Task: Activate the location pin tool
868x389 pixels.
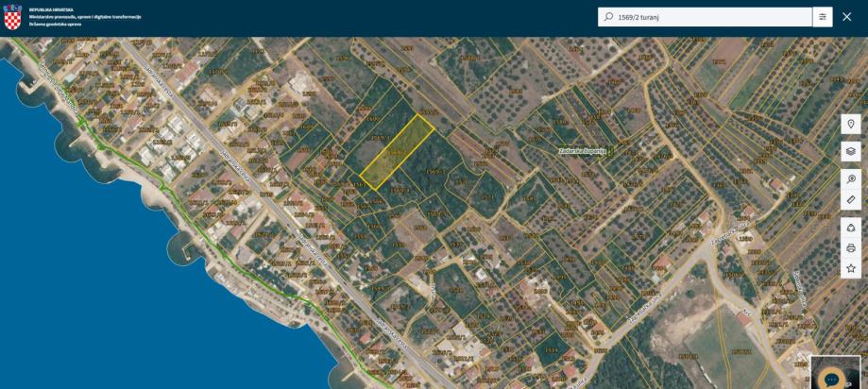Action: [851, 124]
